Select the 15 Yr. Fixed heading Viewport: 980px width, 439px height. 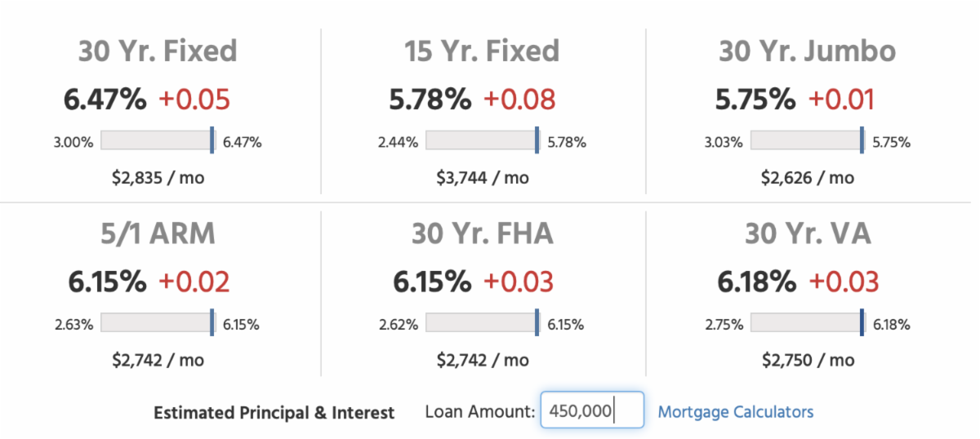482,51
